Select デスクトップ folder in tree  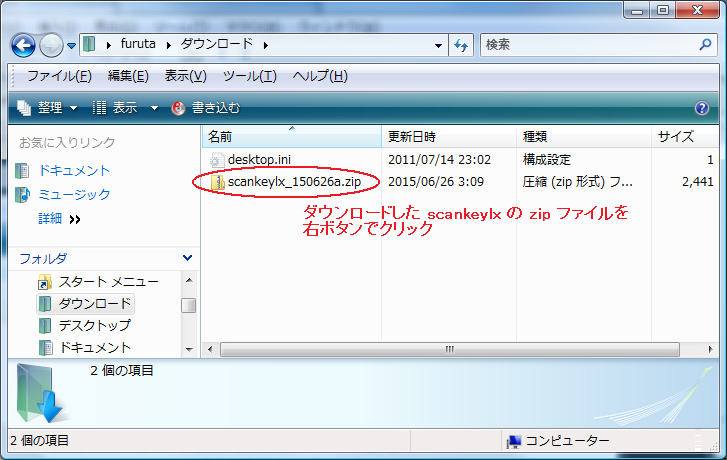click(x=94, y=325)
